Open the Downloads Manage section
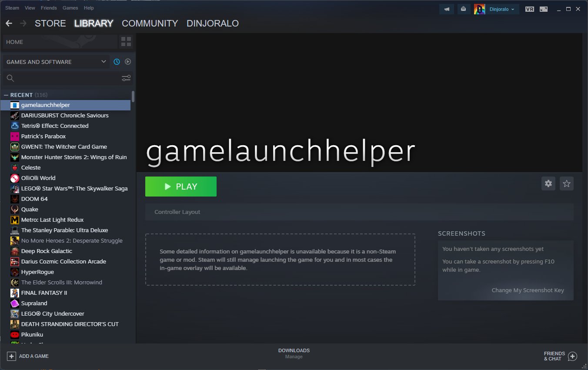Screen dimensions: 588x370 click(294, 353)
